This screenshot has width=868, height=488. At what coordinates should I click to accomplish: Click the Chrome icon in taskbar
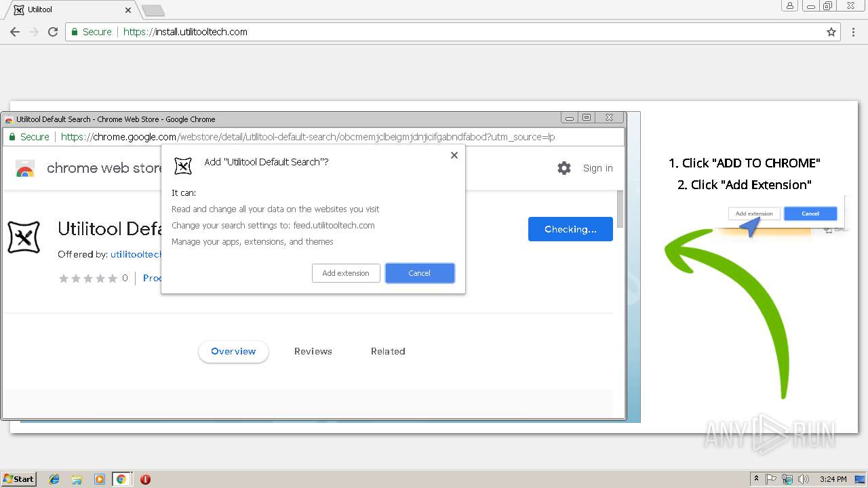[121, 479]
